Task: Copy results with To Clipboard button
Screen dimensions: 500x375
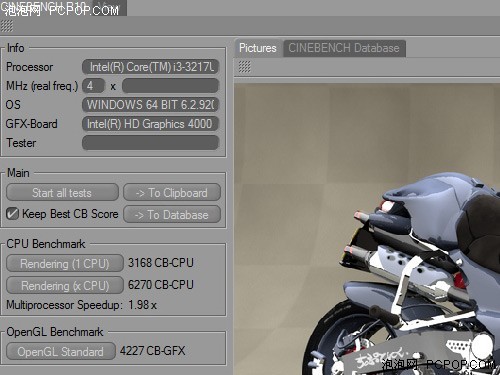Action: click(172, 192)
